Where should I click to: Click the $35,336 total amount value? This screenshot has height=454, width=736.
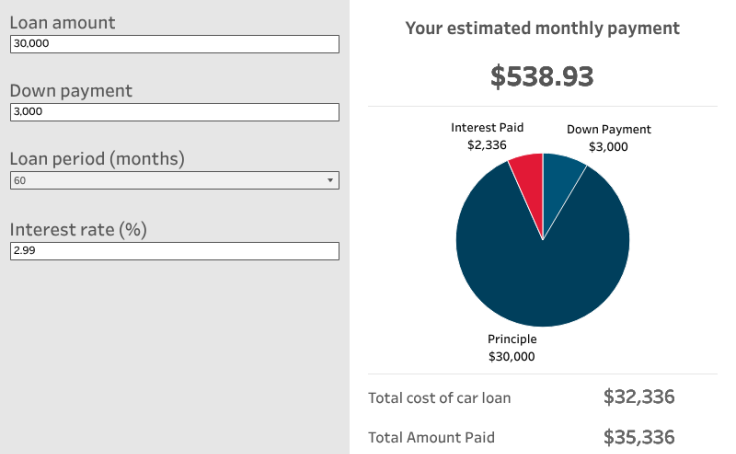639,437
